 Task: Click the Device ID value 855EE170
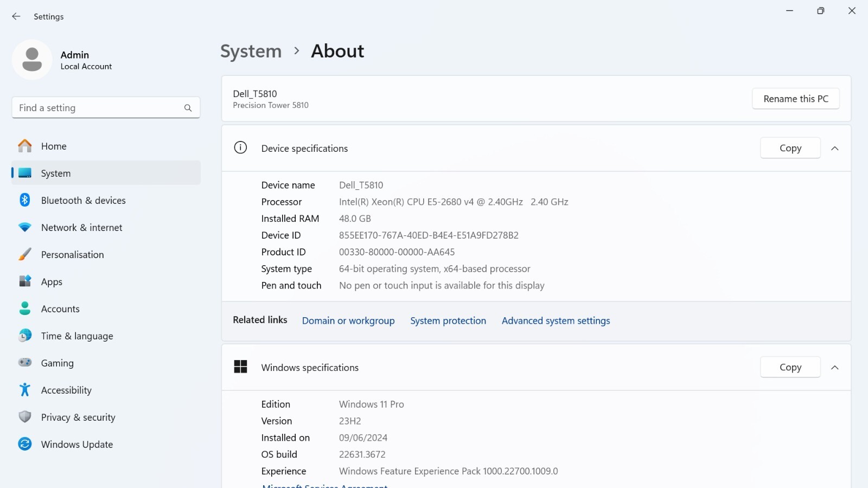(429, 235)
